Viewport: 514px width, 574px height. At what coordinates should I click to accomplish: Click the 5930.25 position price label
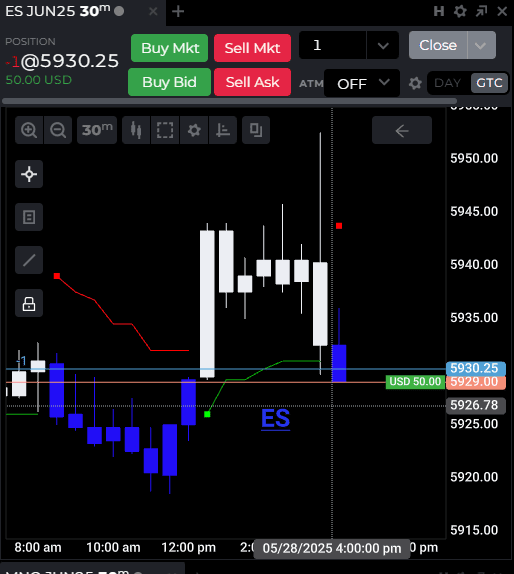pyautogui.click(x=476, y=368)
